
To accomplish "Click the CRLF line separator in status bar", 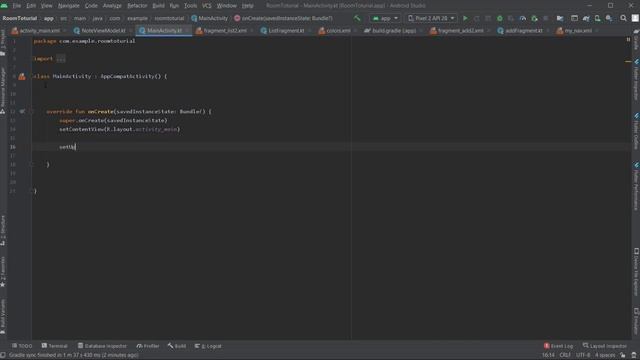I will pyautogui.click(x=565, y=356).
